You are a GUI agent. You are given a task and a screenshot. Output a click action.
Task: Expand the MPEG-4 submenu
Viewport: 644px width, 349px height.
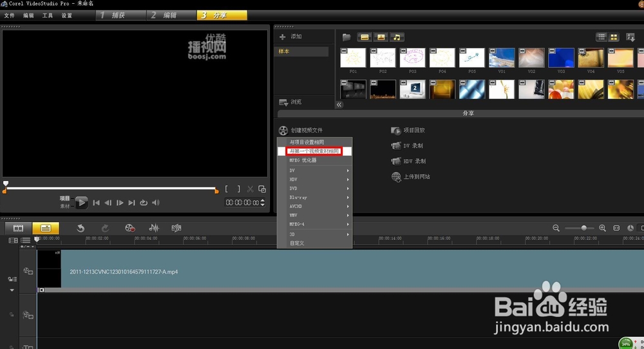[x=315, y=224]
